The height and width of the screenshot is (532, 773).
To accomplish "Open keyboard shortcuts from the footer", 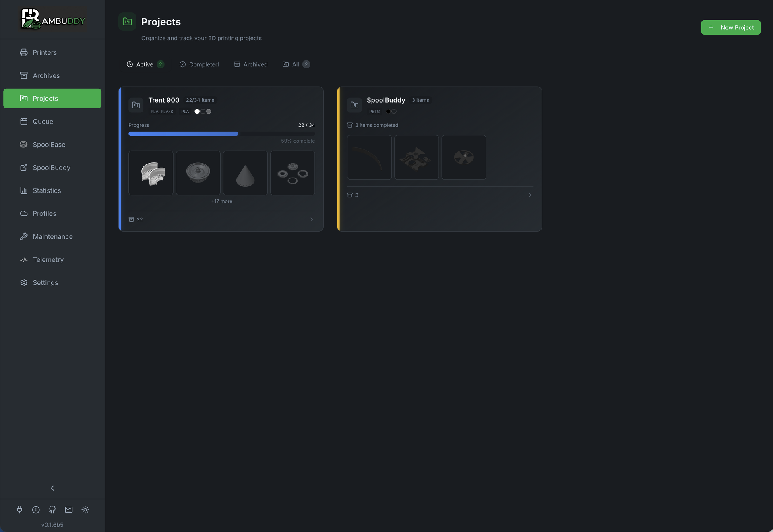I will coord(68,509).
